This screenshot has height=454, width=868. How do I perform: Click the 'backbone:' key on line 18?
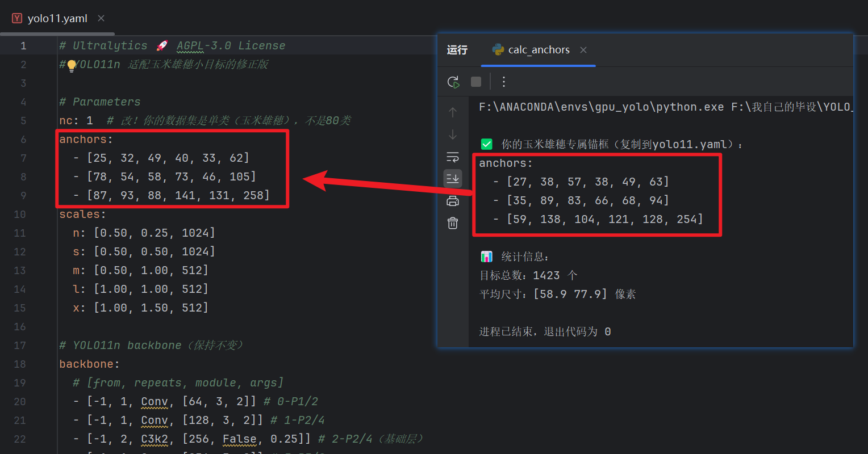[x=90, y=364]
